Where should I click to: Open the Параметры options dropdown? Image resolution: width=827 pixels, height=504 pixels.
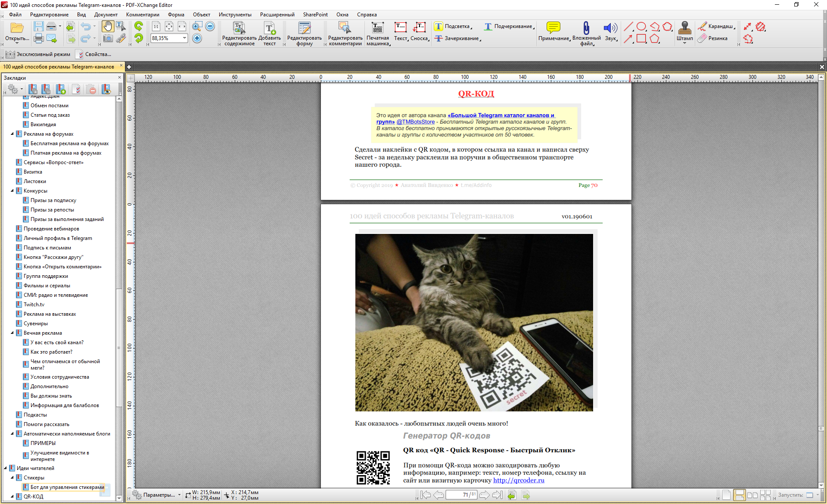(x=157, y=495)
